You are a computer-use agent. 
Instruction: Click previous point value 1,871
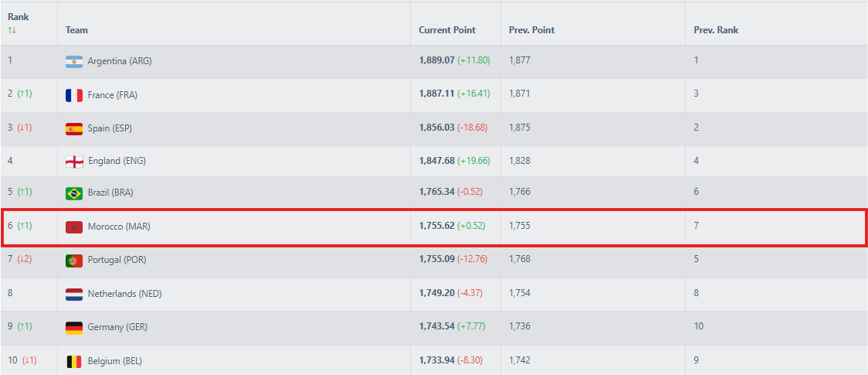tap(519, 94)
